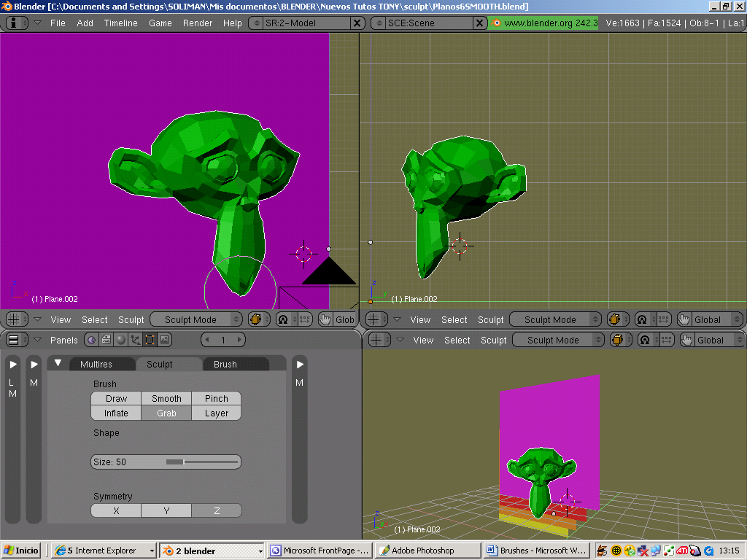Image resolution: width=747 pixels, height=560 pixels.
Task: Open the Logic context in Panels header
Action: tap(91, 340)
